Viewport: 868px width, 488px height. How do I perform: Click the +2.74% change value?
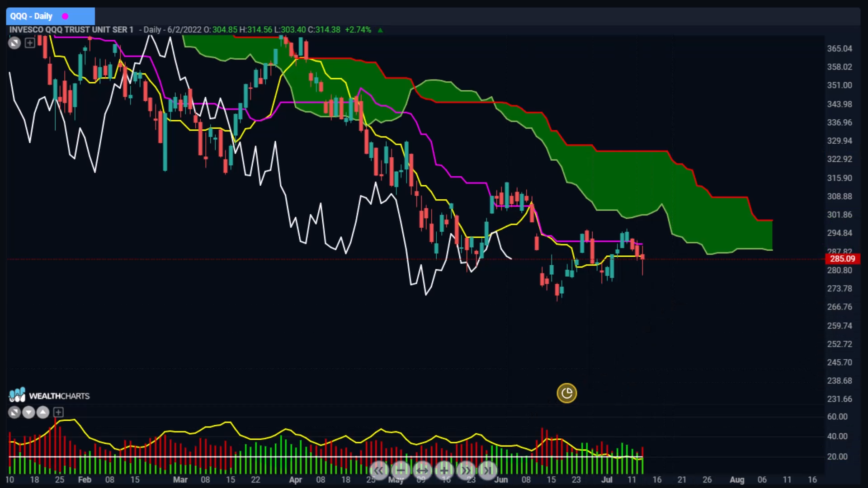pyautogui.click(x=358, y=30)
